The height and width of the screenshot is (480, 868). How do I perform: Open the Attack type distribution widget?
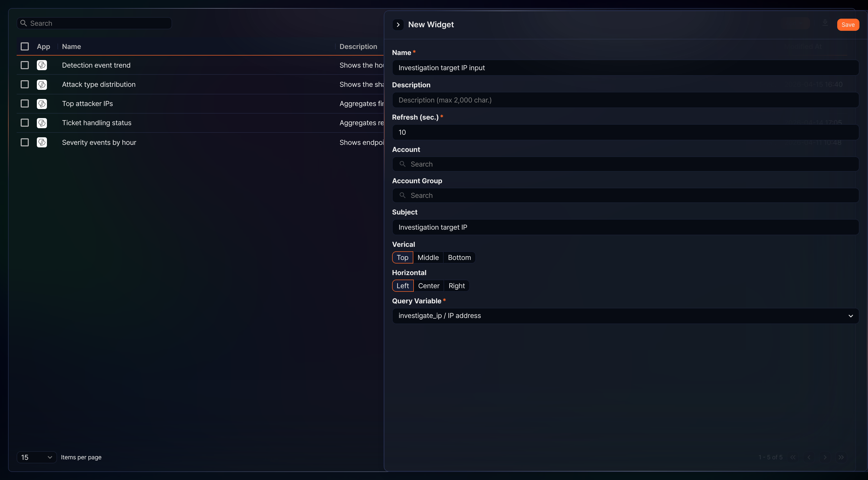[99, 84]
